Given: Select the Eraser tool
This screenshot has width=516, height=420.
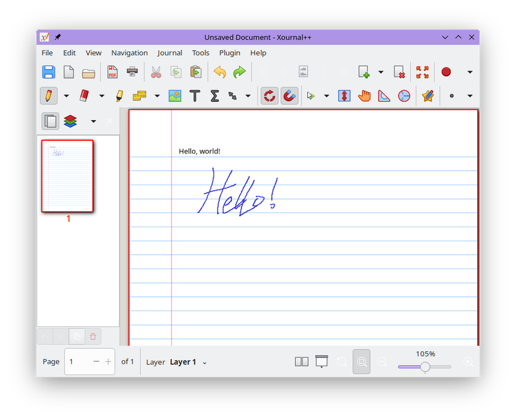Looking at the screenshot, I should click(84, 96).
